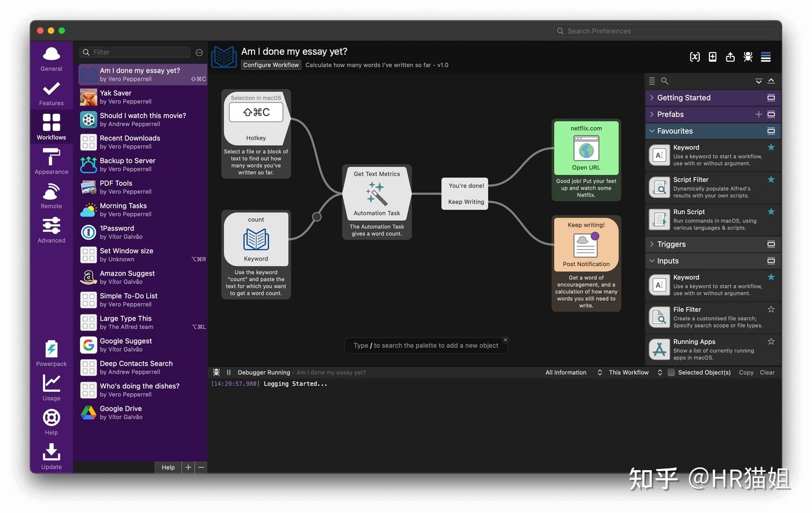Enable the Selected Object(s) checkbox
The image size is (812, 513).
pyautogui.click(x=671, y=373)
